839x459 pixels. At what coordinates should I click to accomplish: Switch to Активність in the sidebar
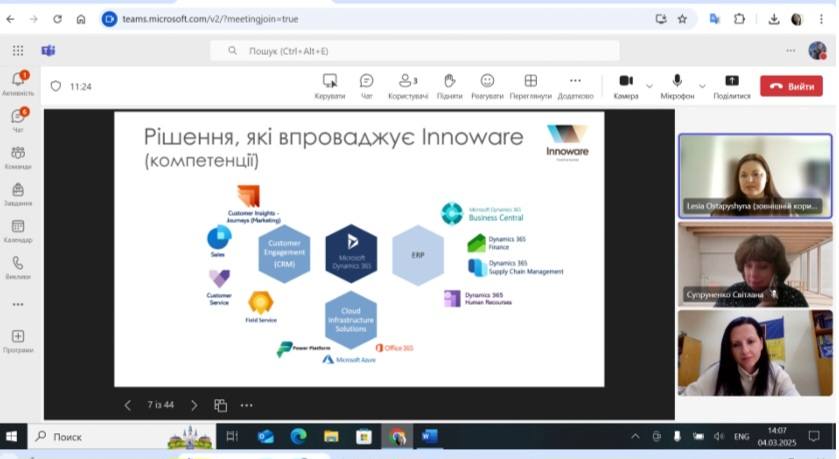coord(18,83)
